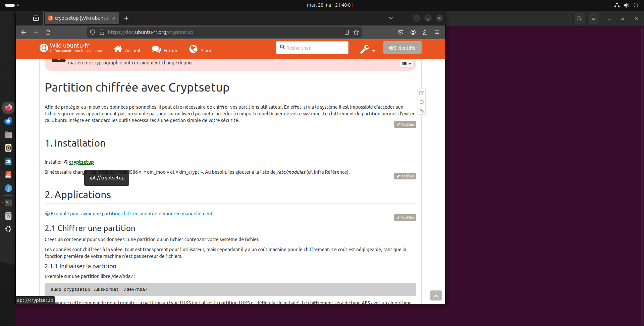Open Firefox recent browsing (Firefox View) icon

click(x=36, y=18)
